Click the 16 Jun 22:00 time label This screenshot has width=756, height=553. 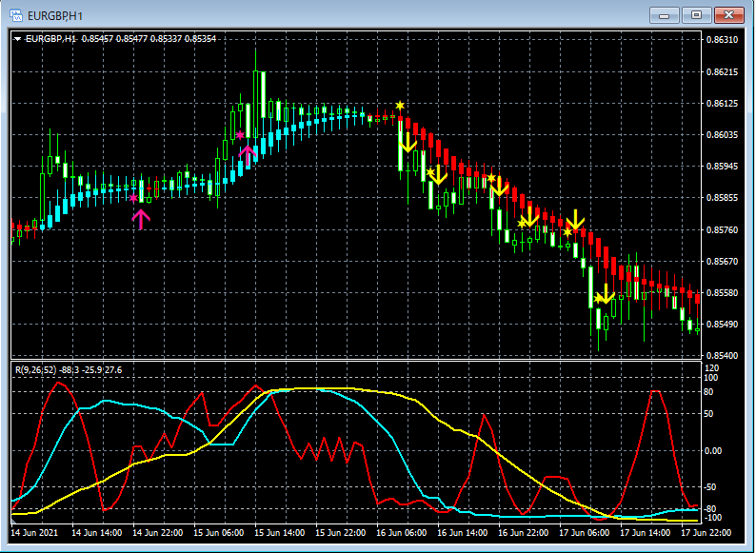(523, 533)
